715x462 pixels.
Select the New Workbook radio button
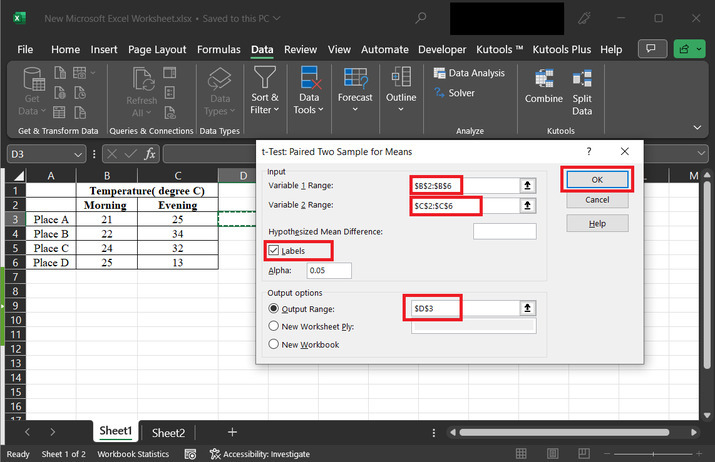(273, 344)
